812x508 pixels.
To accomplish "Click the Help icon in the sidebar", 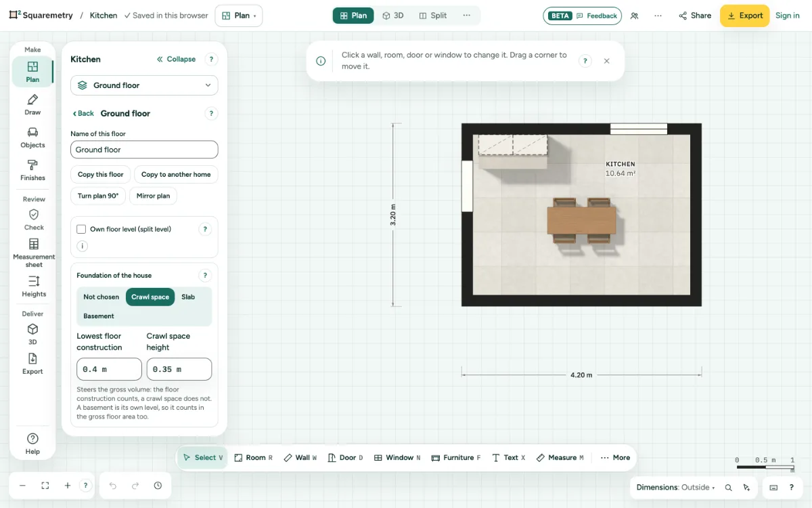I will (x=32, y=444).
